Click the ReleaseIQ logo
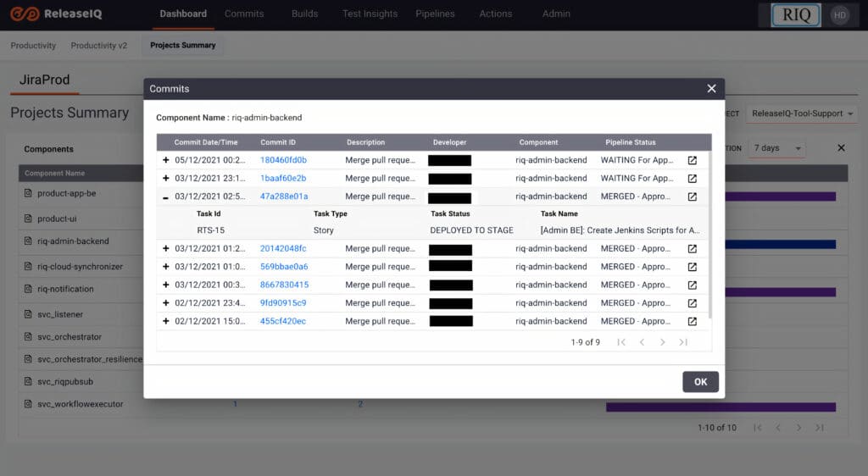 coord(56,14)
